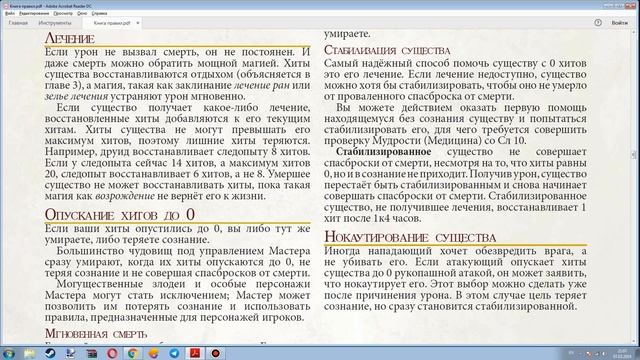The image size is (640, 360).
Task: Open the Редактирование menu
Action: click(x=34, y=13)
